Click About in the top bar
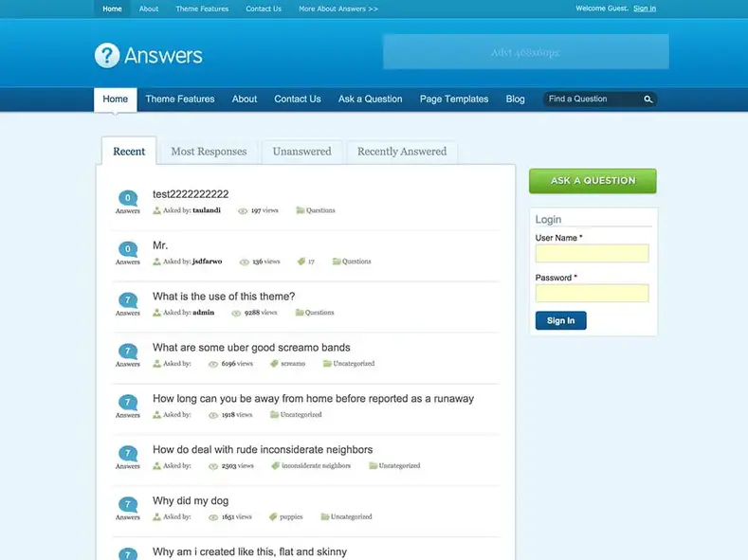748x560 pixels. point(149,9)
